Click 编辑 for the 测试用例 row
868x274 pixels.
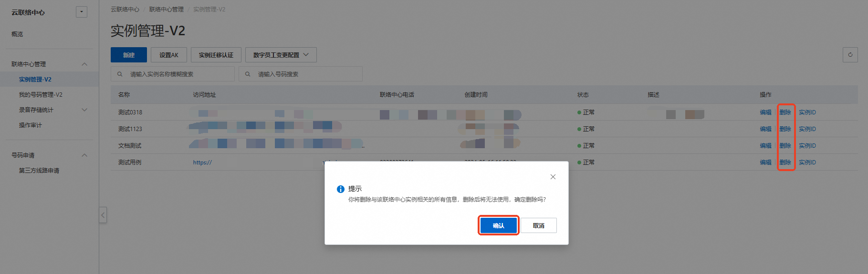[x=765, y=162]
